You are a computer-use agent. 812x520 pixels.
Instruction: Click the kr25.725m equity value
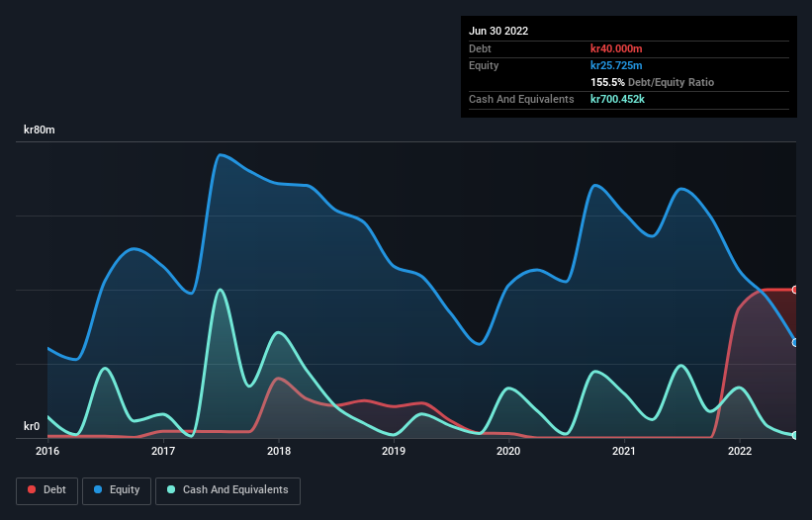[x=616, y=65]
